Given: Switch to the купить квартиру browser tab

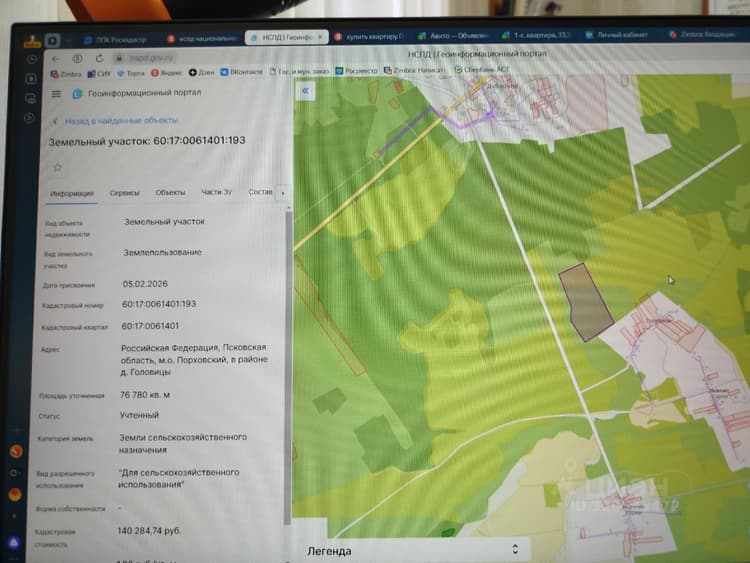Looking at the screenshot, I should tap(370, 37).
